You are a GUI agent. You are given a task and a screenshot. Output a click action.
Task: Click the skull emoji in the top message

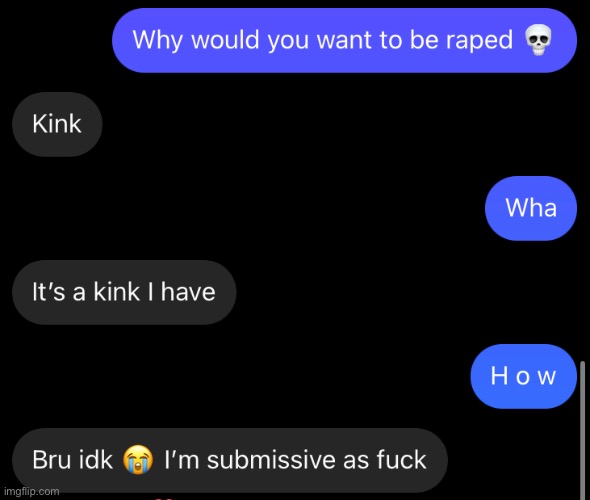[538, 40]
